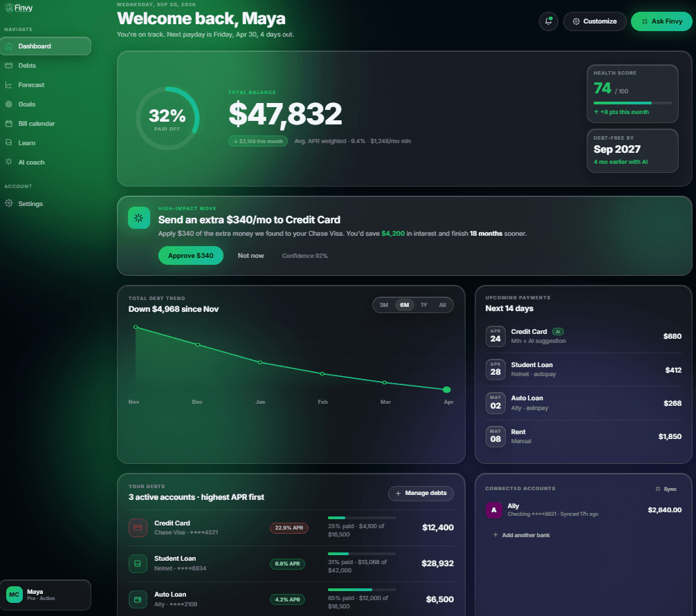Click the Credit Card paid progress bar

tap(362, 518)
